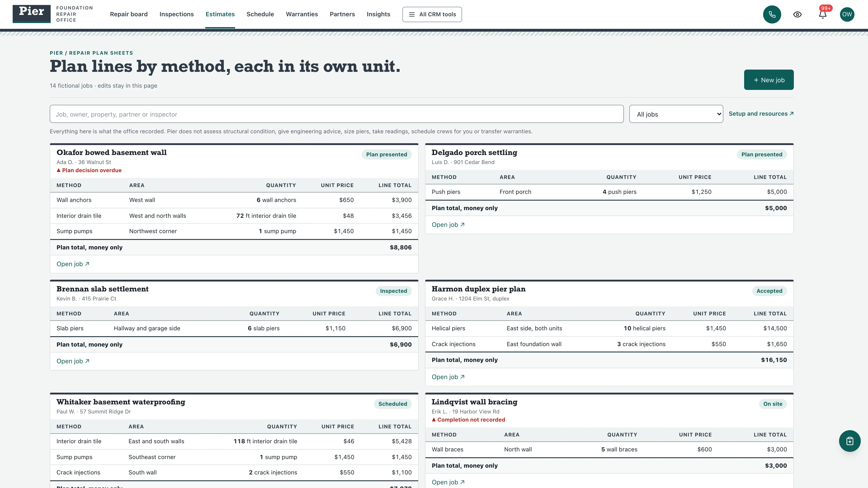Screen dimensions: 868x488
Task: Click Completion not recorded warning
Action: click(x=468, y=420)
